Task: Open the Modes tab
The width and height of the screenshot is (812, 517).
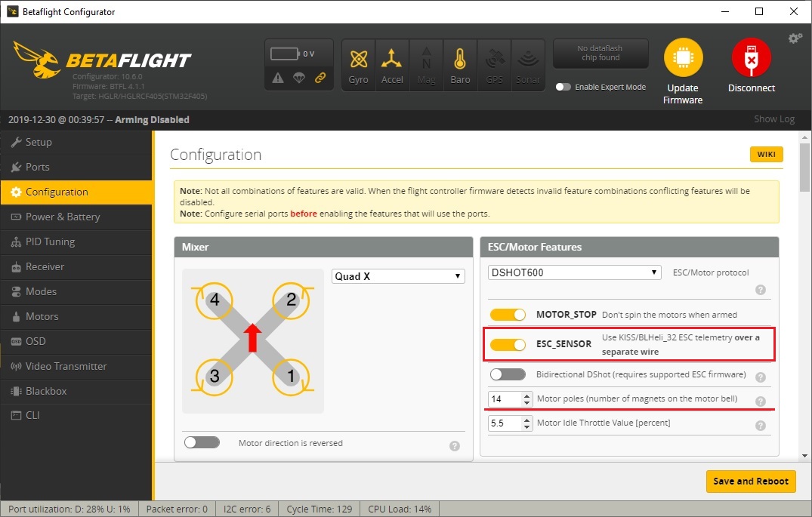Action: [x=76, y=291]
